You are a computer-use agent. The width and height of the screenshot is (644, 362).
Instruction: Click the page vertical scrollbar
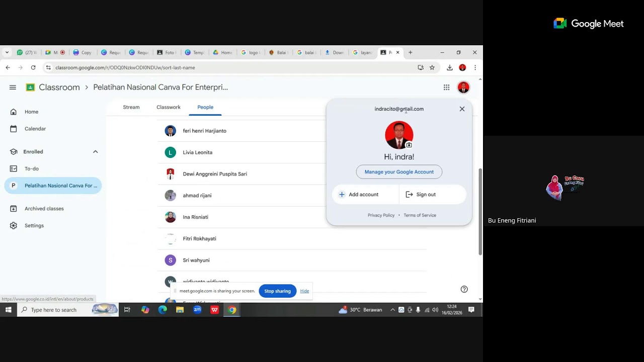coord(480,211)
